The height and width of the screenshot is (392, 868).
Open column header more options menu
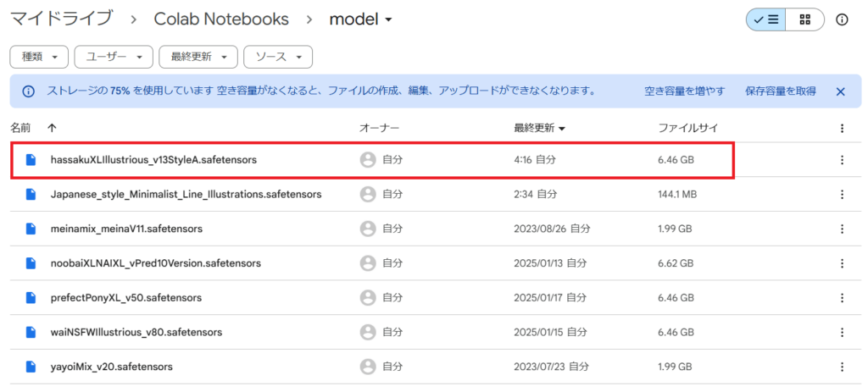click(842, 129)
